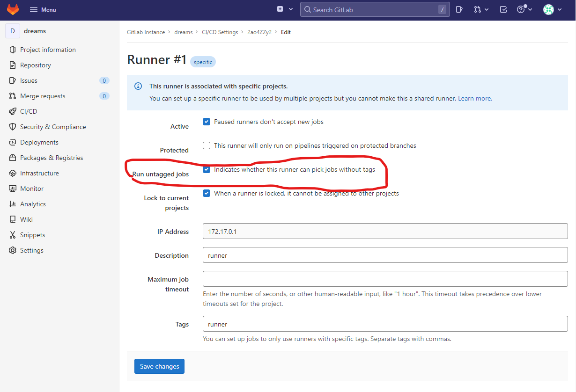Click the Analytics chart sidebar icon
The image size is (576, 392).
coord(12,204)
